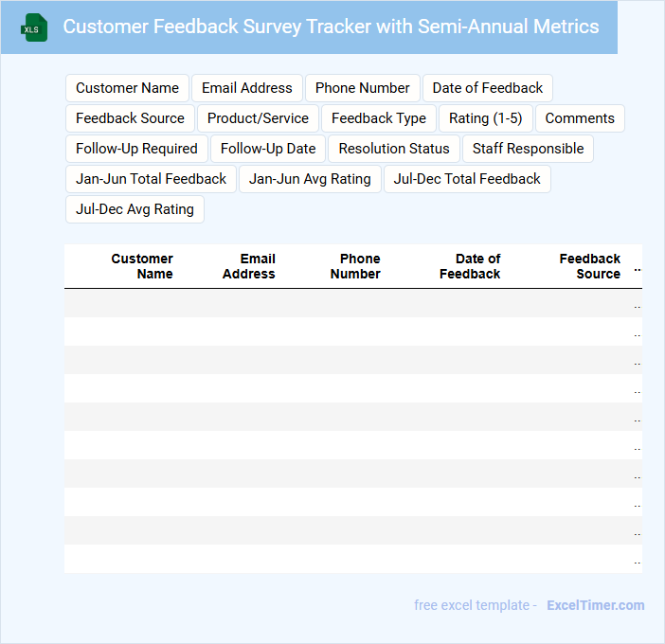Click the Comments tag

pos(580,118)
